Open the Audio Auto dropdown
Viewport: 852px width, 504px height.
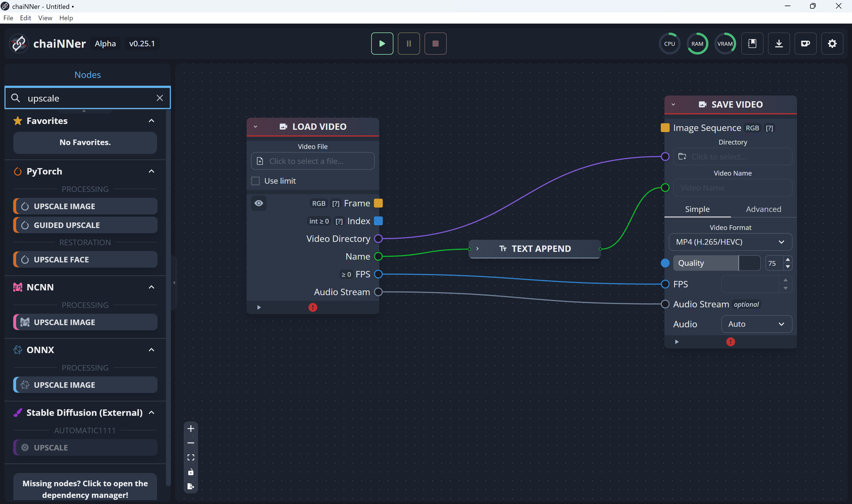tap(757, 324)
